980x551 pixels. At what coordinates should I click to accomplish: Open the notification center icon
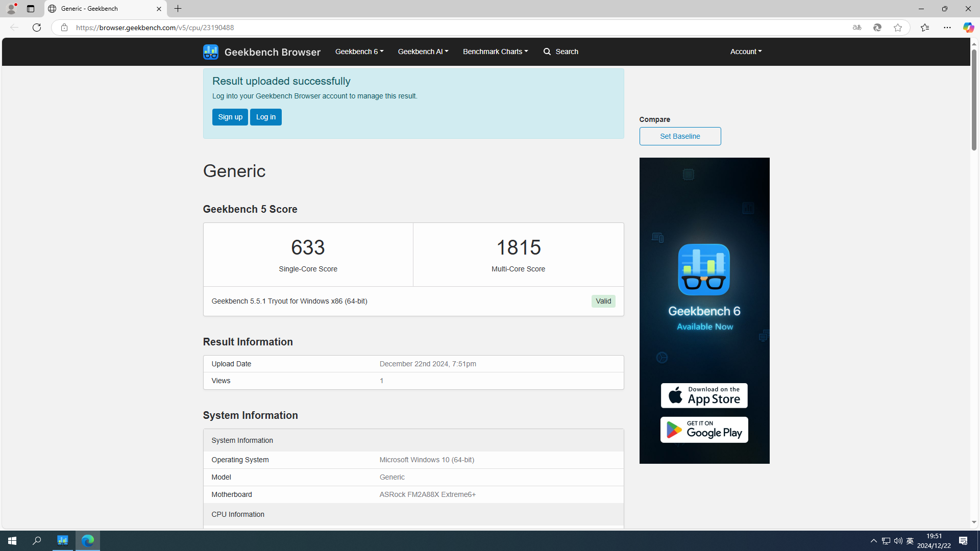click(x=963, y=541)
